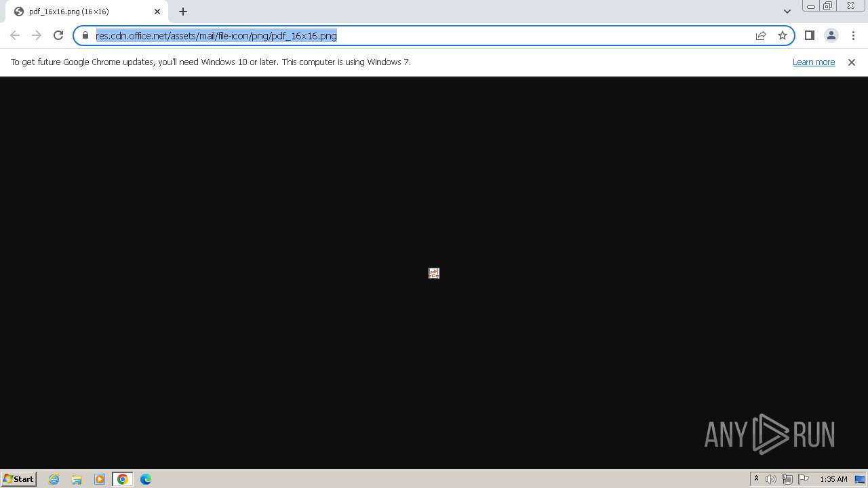Open Windows Explorer from the taskbar

click(x=77, y=479)
